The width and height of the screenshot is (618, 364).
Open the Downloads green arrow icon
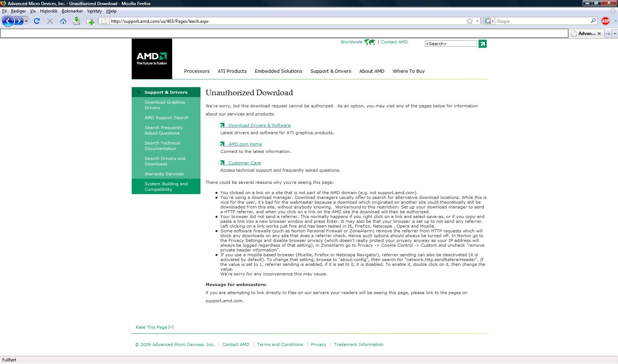pos(77,21)
